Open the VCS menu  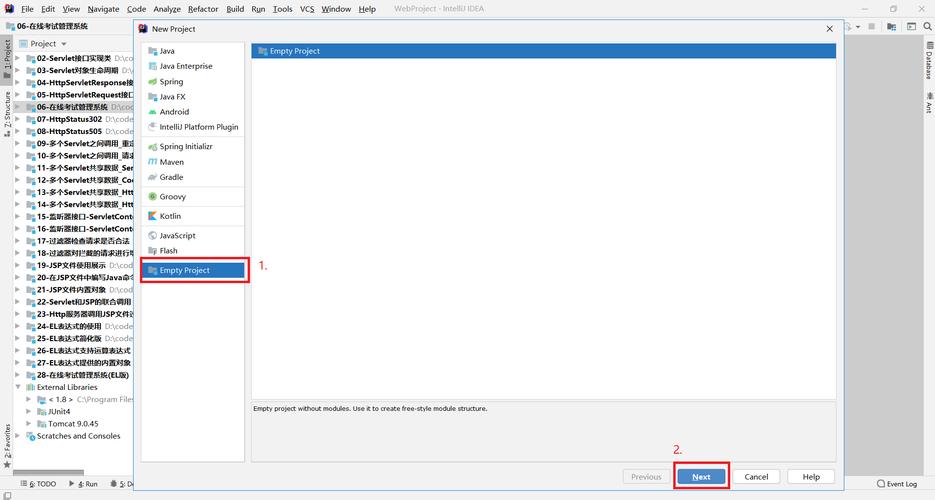306,9
